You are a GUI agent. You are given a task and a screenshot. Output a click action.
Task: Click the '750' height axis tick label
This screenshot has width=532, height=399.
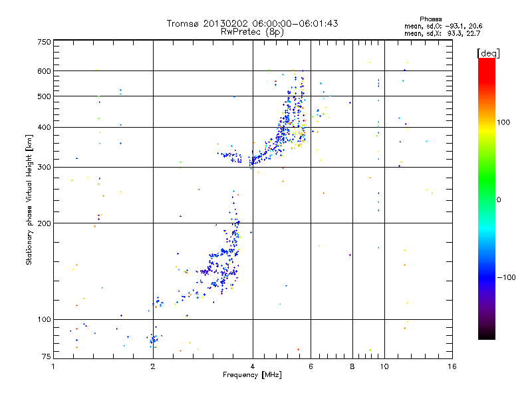click(44, 42)
